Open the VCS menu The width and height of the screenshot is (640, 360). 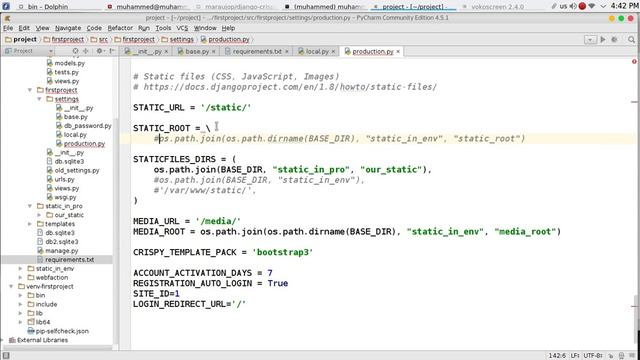pyautogui.click(x=182, y=28)
